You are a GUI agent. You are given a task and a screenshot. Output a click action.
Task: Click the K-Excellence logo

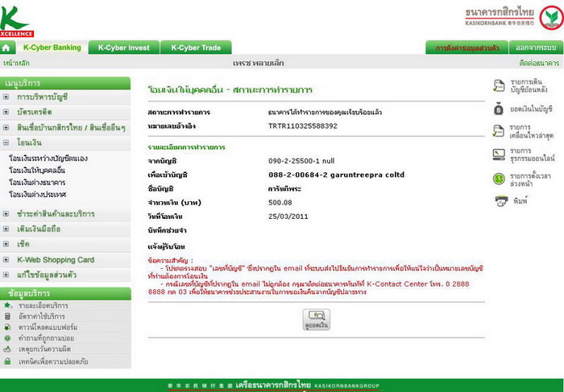[x=16, y=19]
